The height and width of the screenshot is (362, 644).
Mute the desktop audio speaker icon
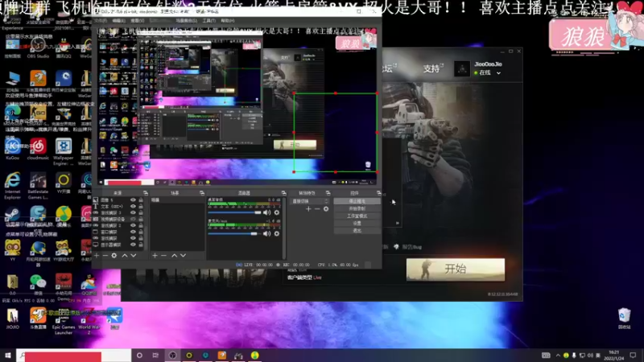coord(266,212)
